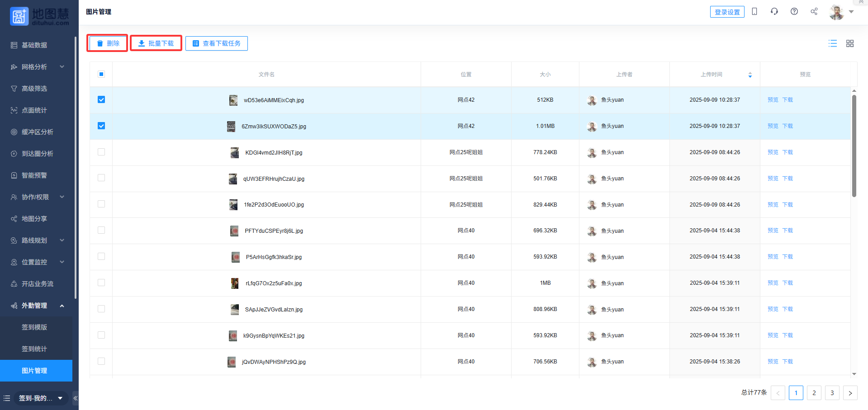The width and height of the screenshot is (868, 410).
Task: Click the 批量下载 button
Action: tap(156, 43)
